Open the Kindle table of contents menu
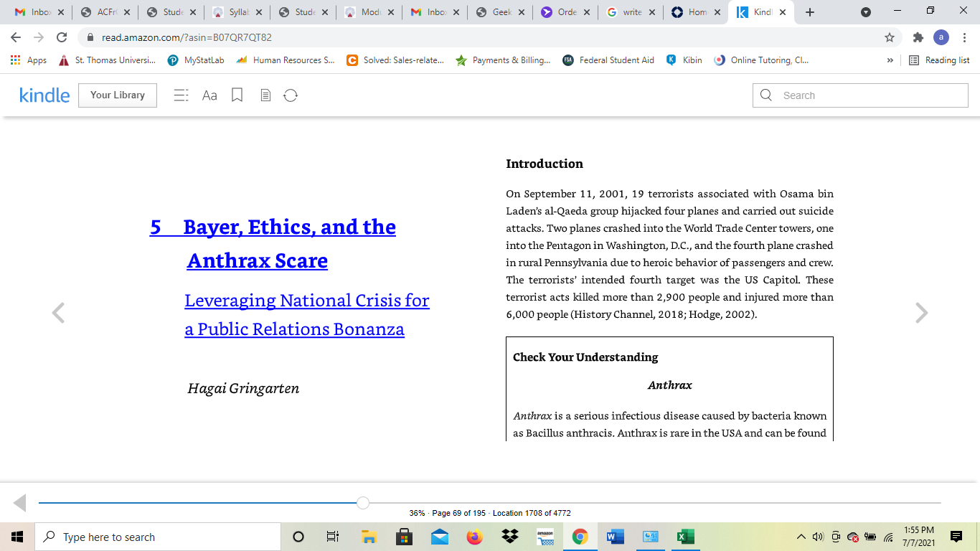Screen dimensions: 980x551 pos(182,95)
